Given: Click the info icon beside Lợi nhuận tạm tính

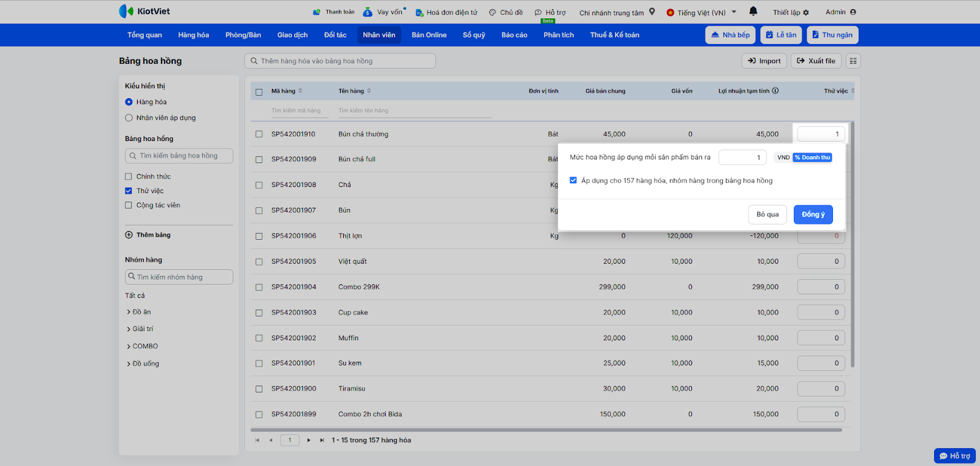Looking at the screenshot, I should coord(775,91).
